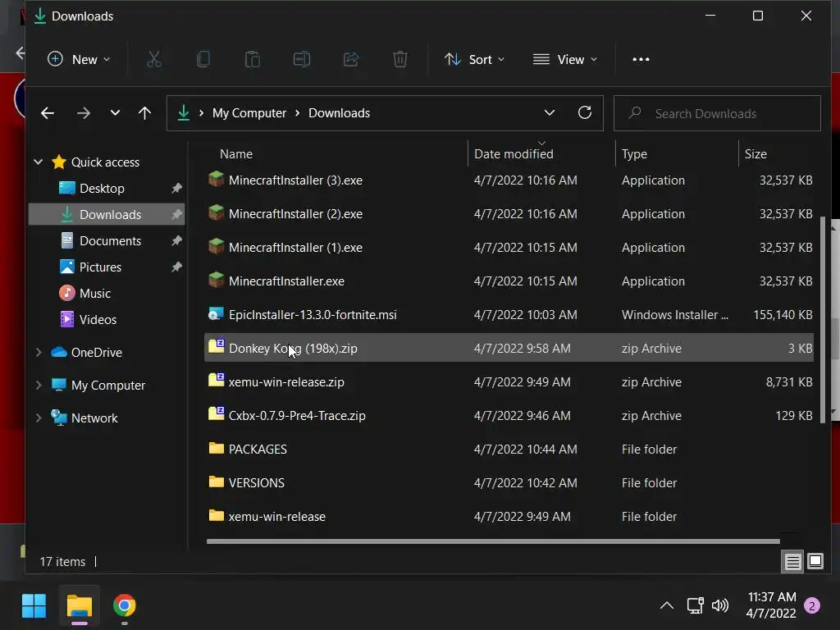Show hidden tray icons chevron
Screen dimensions: 840x630
click(x=666, y=606)
